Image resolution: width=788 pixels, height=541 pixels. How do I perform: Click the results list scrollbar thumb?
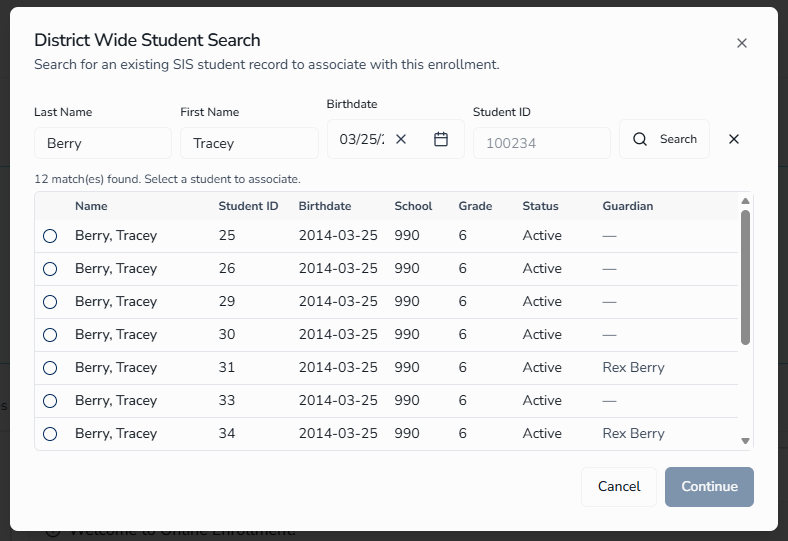[745, 277]
